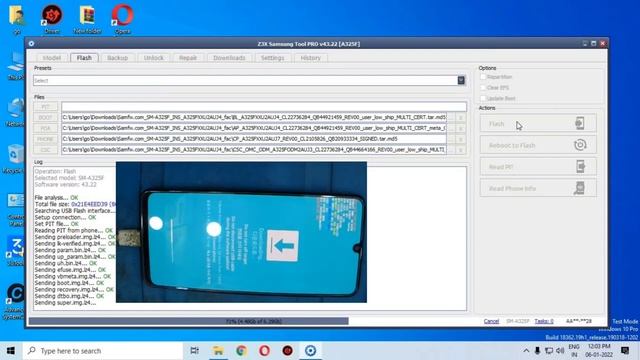Click the Read Phone Info button

[x=538, y=188]
